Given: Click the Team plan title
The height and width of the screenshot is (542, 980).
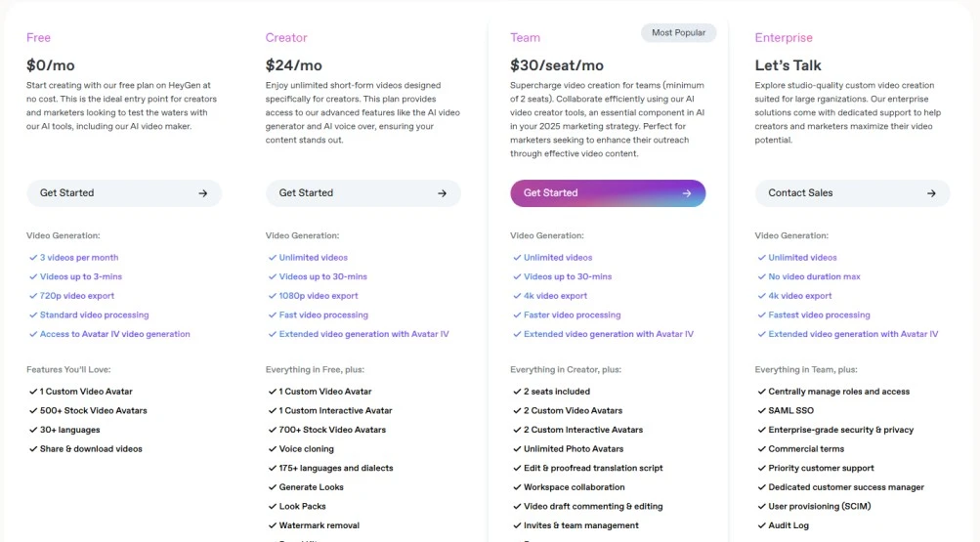Looking at the screenshot, I should tap(525, 37).
